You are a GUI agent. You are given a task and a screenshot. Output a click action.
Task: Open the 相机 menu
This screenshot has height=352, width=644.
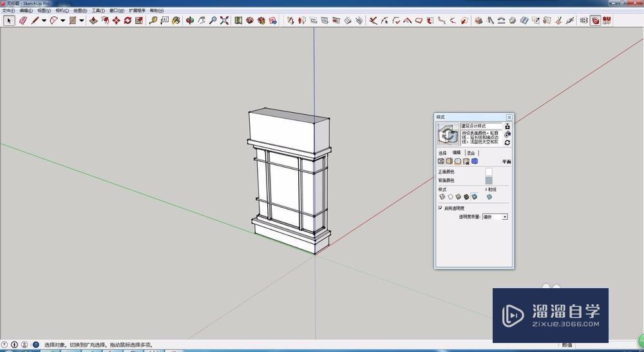(x=62, y=11)
